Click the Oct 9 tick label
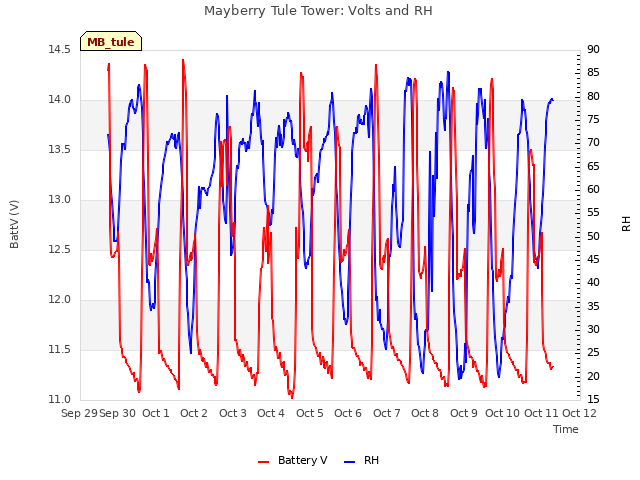The height and width of the screenshot is (480, 640). pos(464,413)
